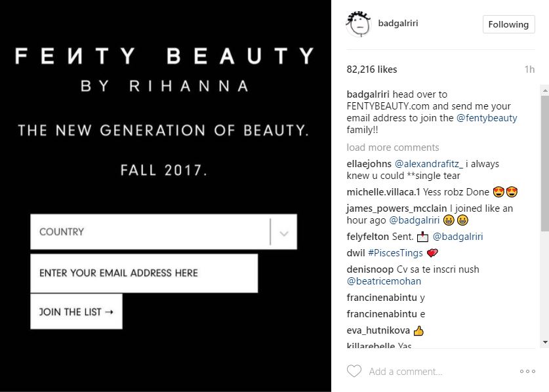Open the COUNTRY dropdown chevron
Image resolution: width=549 pixels, height=392 pixels.
pos(284,233)
